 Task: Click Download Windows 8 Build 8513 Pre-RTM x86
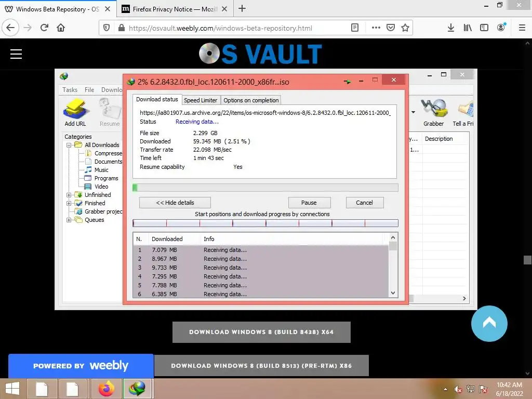pyautogui.click(x=261, y=366)
